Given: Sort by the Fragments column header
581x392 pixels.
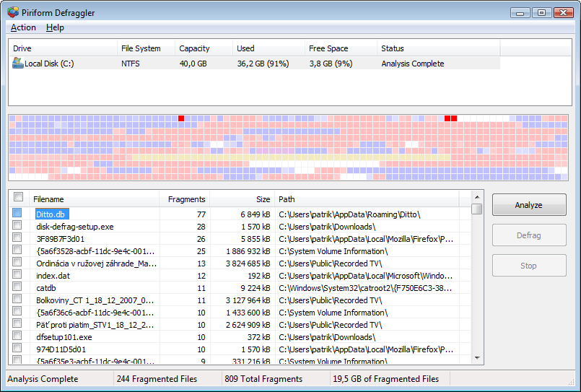Looking at the screenshot, I should pos(185,199).
